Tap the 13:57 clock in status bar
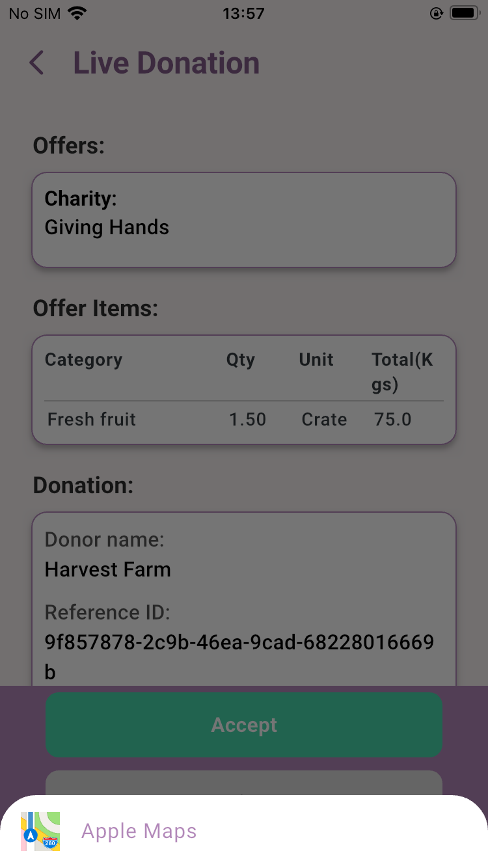Image resolution: width=488 pixels, height=868 pixels. [243, 13]
